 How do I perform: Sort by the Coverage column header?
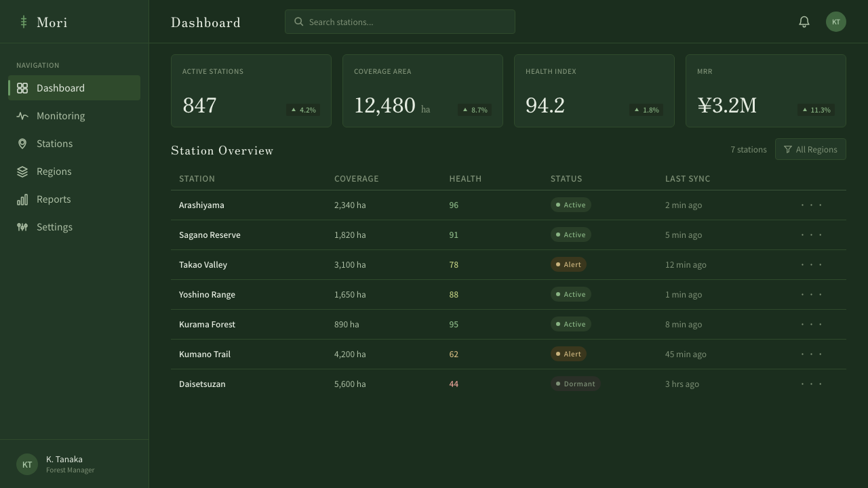pos(357,179)
